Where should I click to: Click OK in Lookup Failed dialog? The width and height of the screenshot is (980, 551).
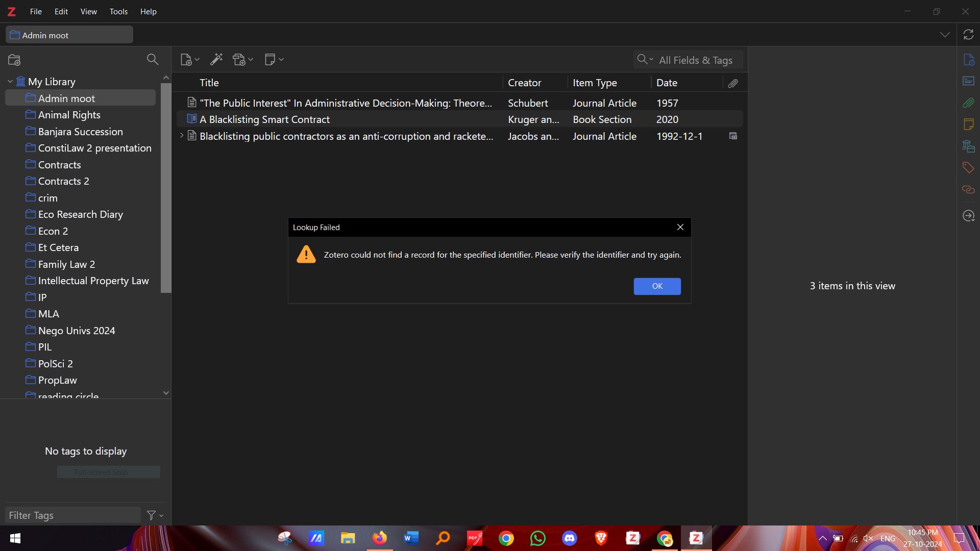657,286
